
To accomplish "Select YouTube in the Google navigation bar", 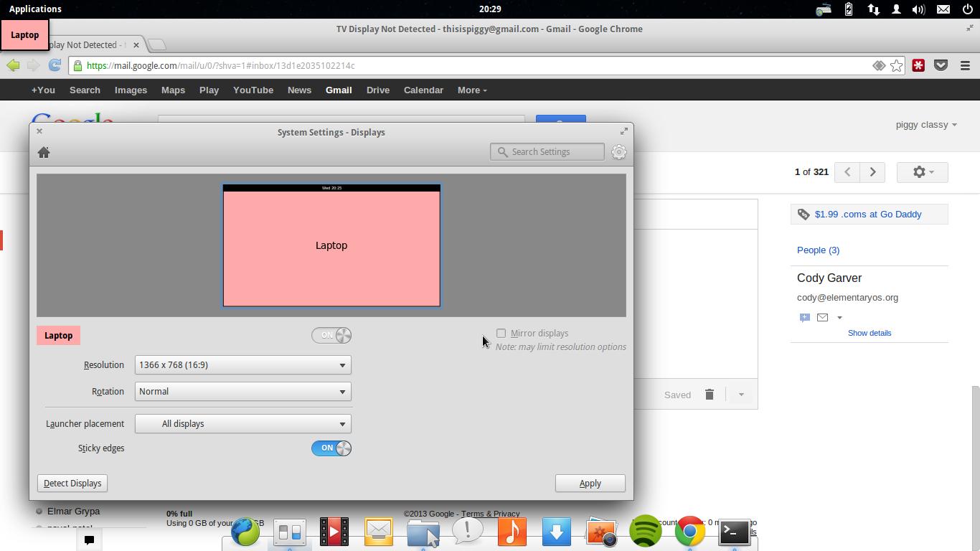I will tap(253, 90).
